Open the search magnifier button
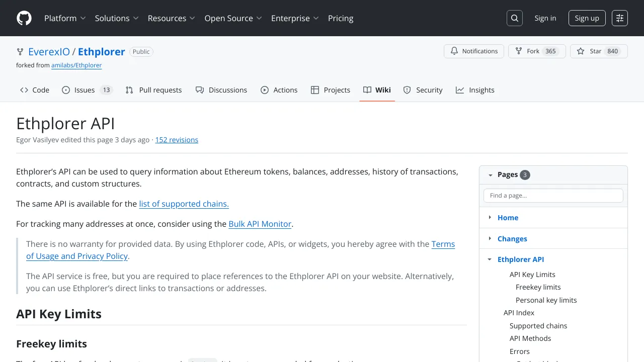Screen dimensions: 644x362 tap(515, 18)
